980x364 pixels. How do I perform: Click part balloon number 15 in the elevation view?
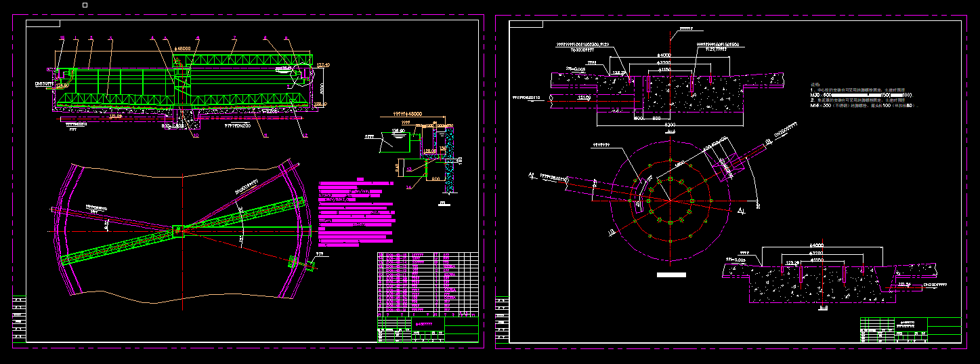coord(62,38)
